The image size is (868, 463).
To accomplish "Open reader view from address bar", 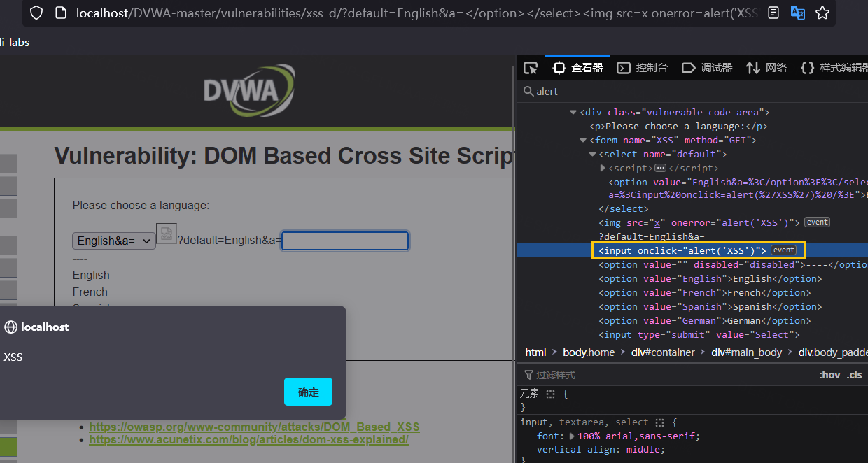I will [x=773, y=13].
